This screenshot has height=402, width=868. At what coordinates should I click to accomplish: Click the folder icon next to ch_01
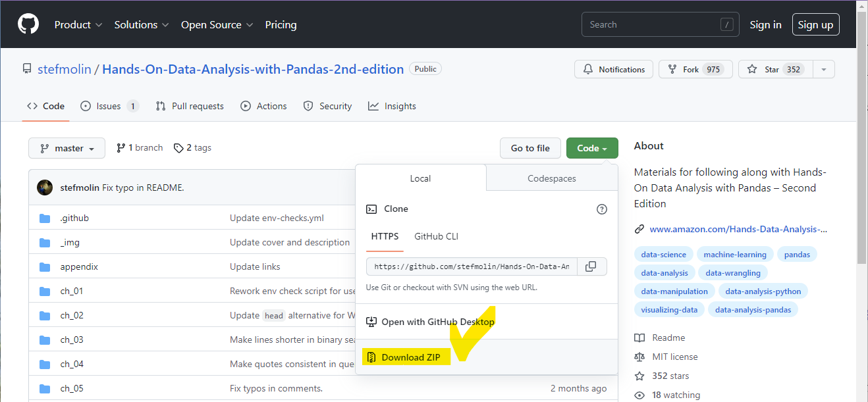(x=45, y=291)
